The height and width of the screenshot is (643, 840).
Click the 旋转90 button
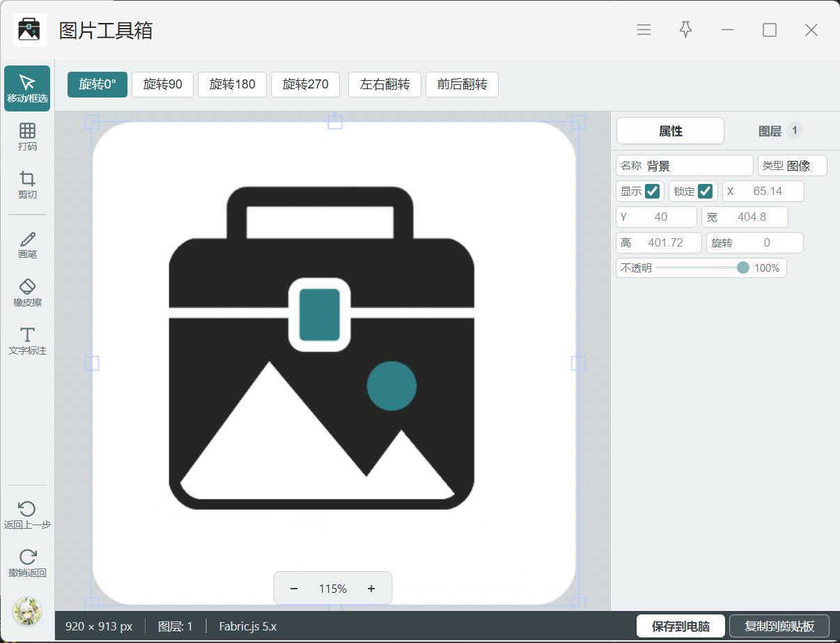(162, 84)
